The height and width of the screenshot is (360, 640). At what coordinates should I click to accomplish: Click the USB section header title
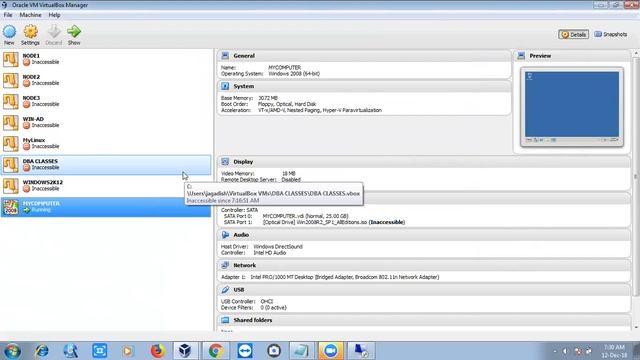click(239, 290)
